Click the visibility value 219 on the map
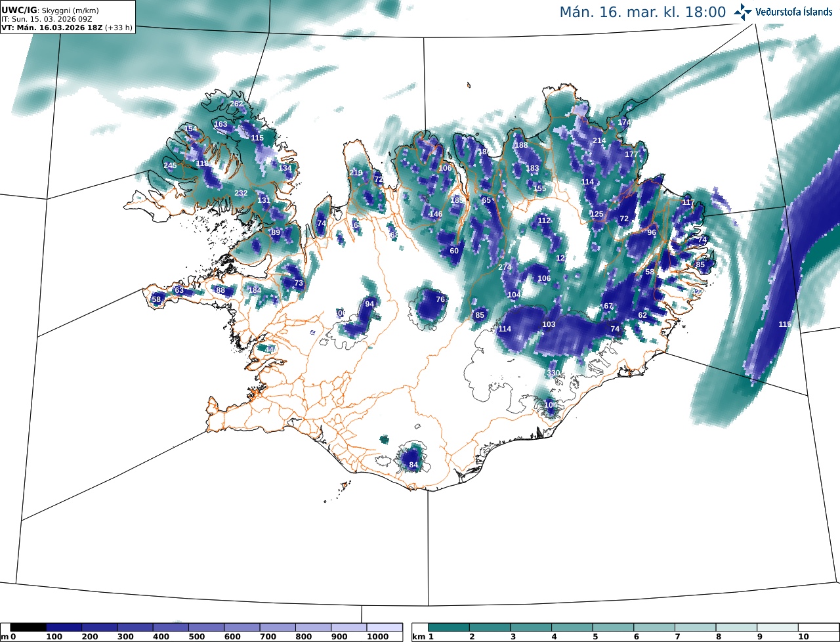 tap(356, 173)
